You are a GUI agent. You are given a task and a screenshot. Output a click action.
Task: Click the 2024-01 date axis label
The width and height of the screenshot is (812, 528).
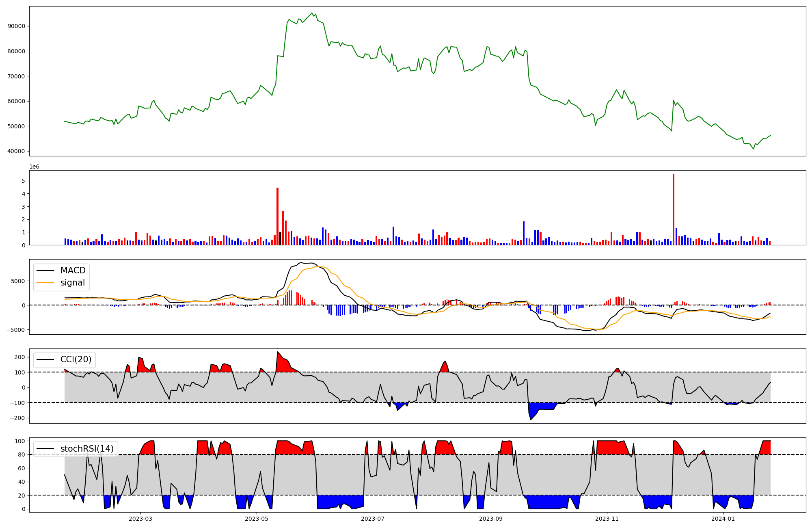click(x=723, y=519)
